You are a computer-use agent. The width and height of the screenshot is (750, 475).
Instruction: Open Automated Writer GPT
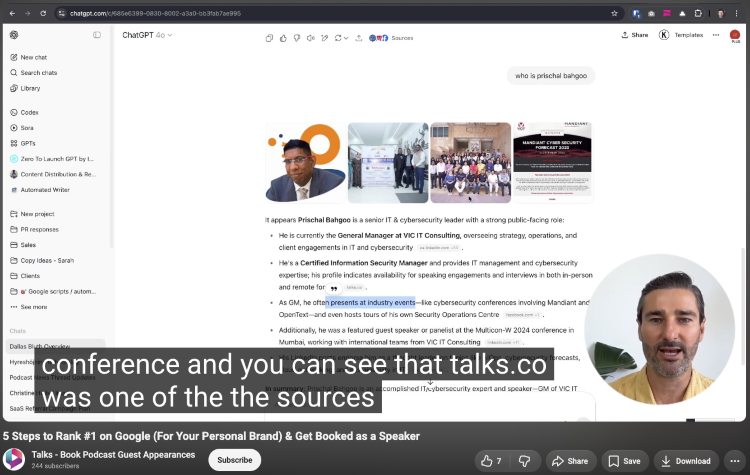point(40,190)
